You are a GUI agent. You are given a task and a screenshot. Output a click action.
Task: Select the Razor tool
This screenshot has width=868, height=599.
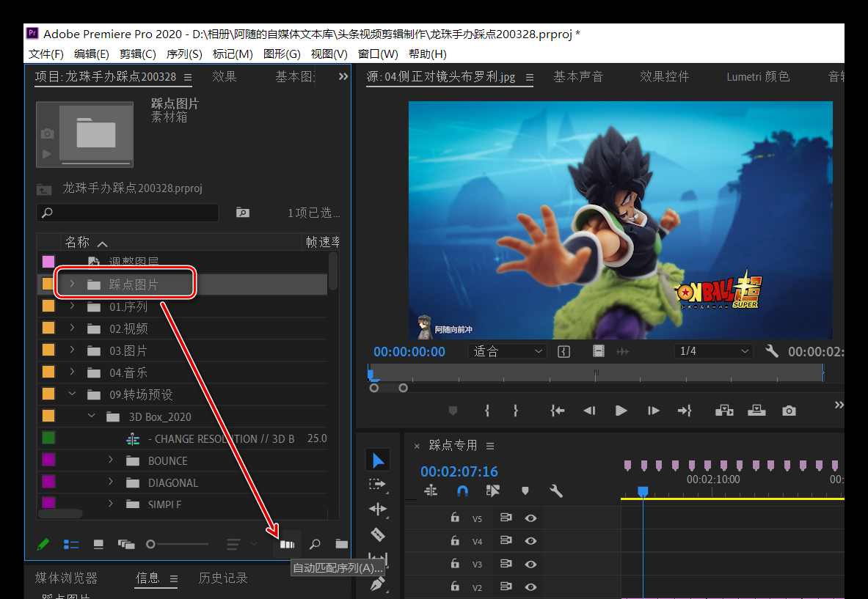[378, 534]
